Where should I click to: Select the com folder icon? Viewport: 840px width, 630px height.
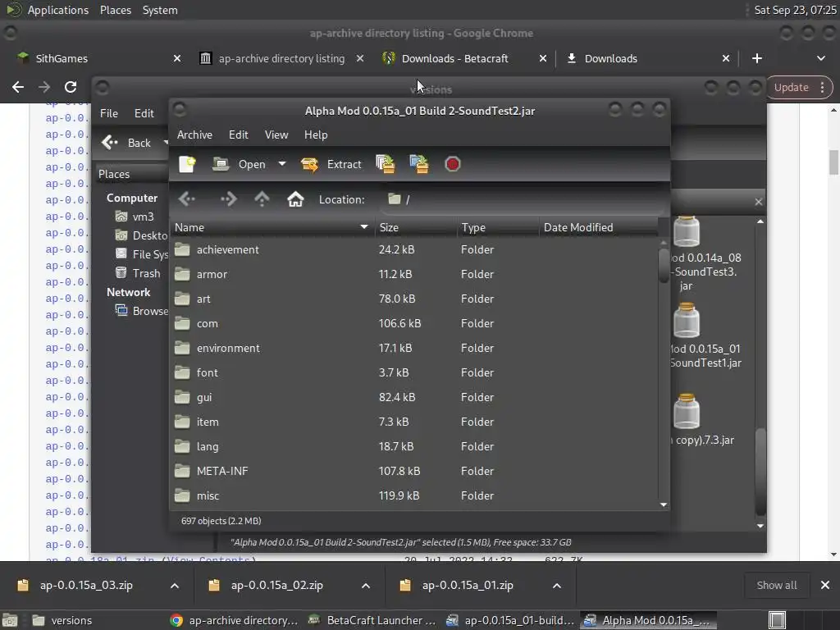point(182,323)
